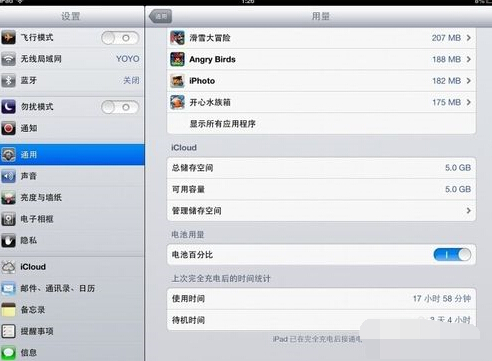Tap the Reminders (提醒事项) icon

pos(8,331)
